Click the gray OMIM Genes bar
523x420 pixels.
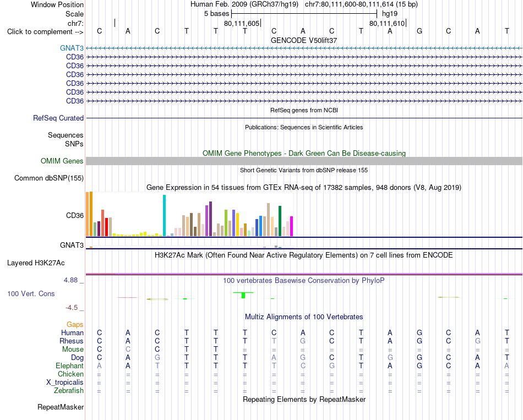[304, 161]
